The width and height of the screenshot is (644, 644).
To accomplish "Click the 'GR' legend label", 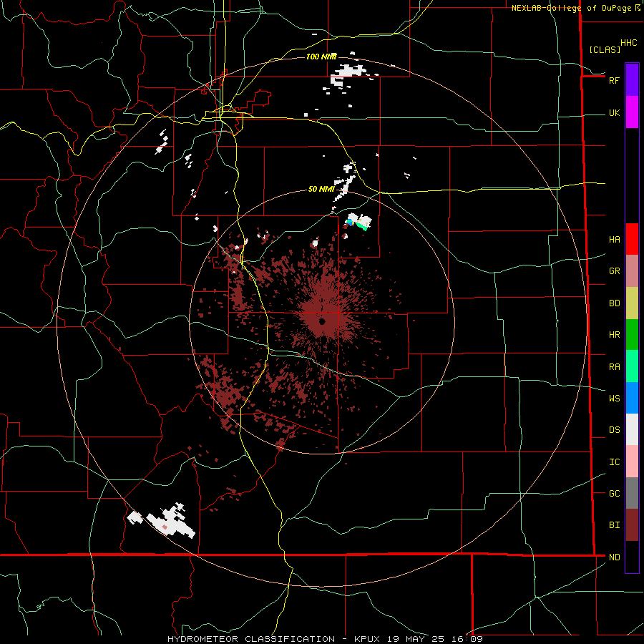I will [614, 271].
